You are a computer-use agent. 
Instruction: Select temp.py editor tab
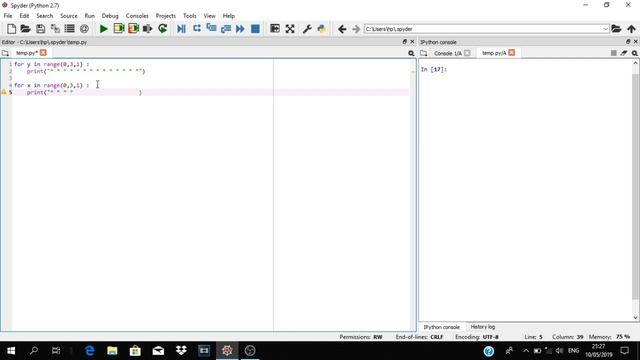click(27, 53)
